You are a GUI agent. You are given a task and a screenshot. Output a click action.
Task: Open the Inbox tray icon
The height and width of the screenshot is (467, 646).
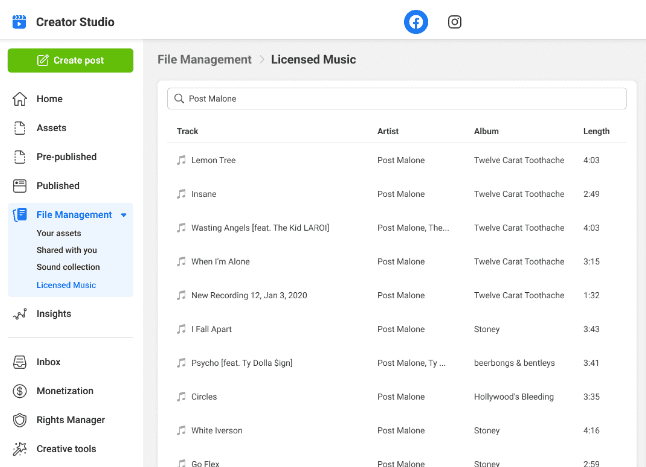[x=19, y=362]
